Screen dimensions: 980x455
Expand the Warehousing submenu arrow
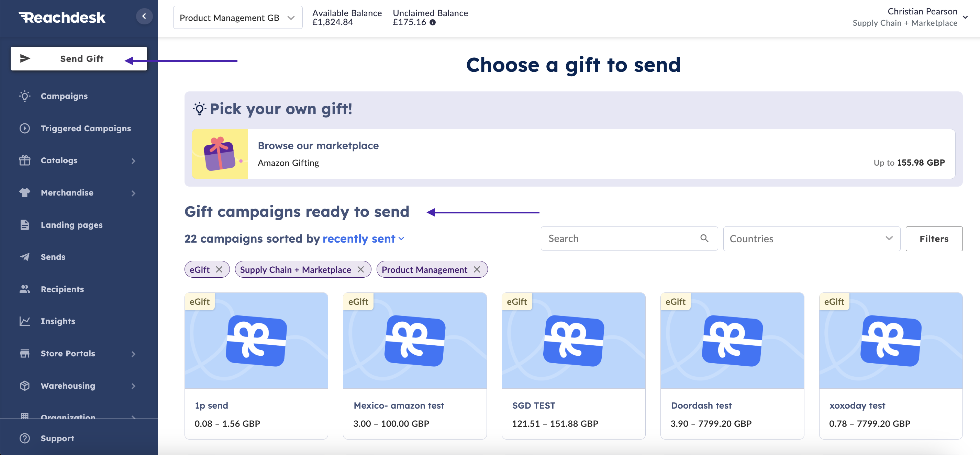pos(133,386)
